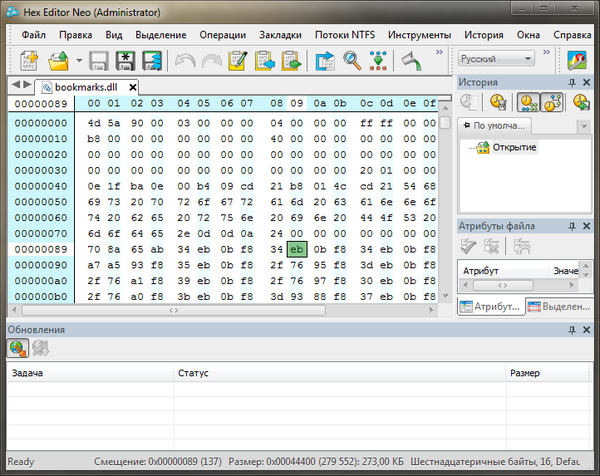Click the Статус column header
The height and width of the screenshot is (476, 600).
tap(193, 373)
